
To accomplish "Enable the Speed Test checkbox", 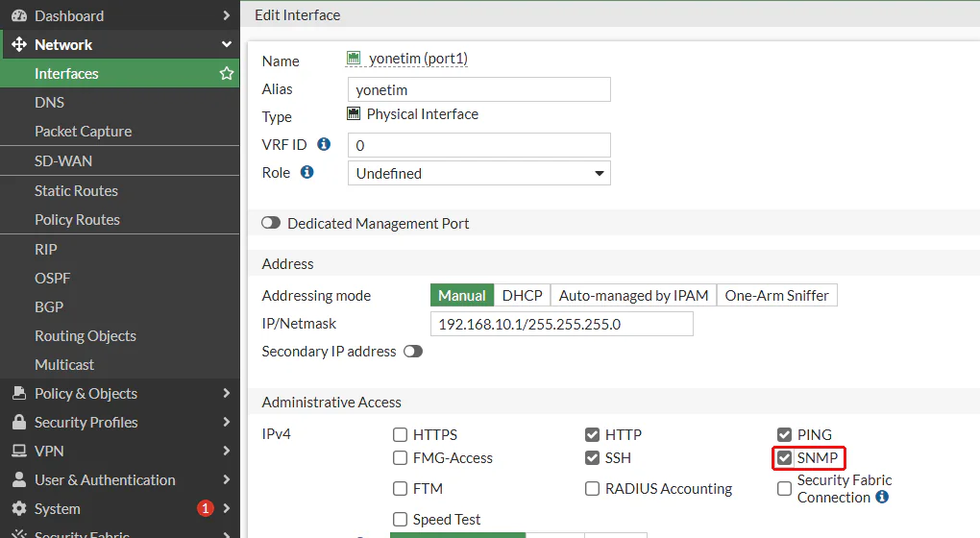I will click(400, 519).
